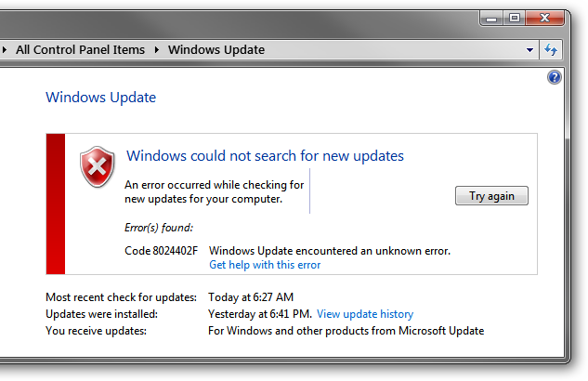Click the "Windows could not search for new updates" title
This screenshot has width=588, height=381.
(265, 155)
